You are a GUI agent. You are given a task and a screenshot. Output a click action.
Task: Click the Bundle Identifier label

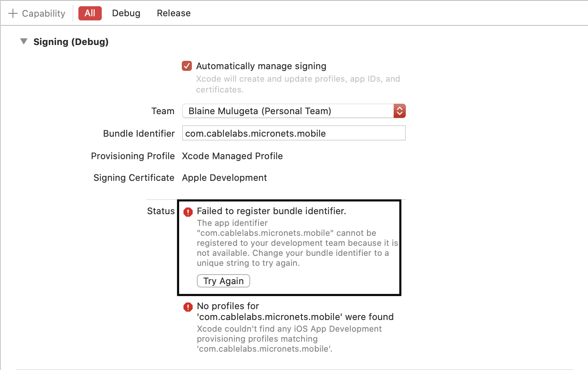tap(139, 133)
